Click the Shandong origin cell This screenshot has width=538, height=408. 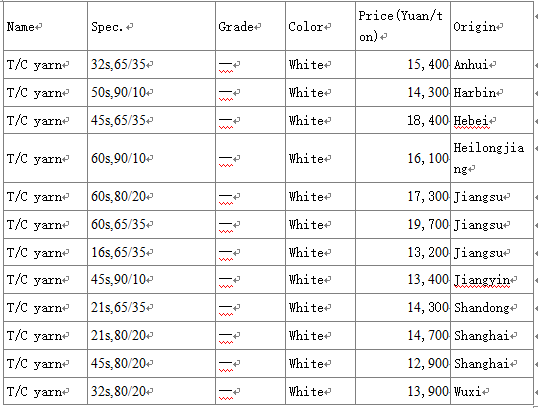(x=492, y=308)
